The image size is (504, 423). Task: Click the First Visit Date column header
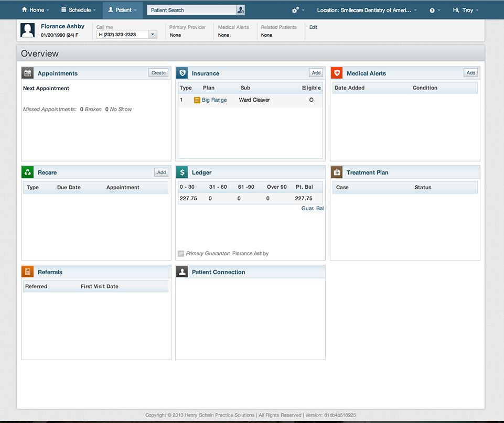coord(99,287)
